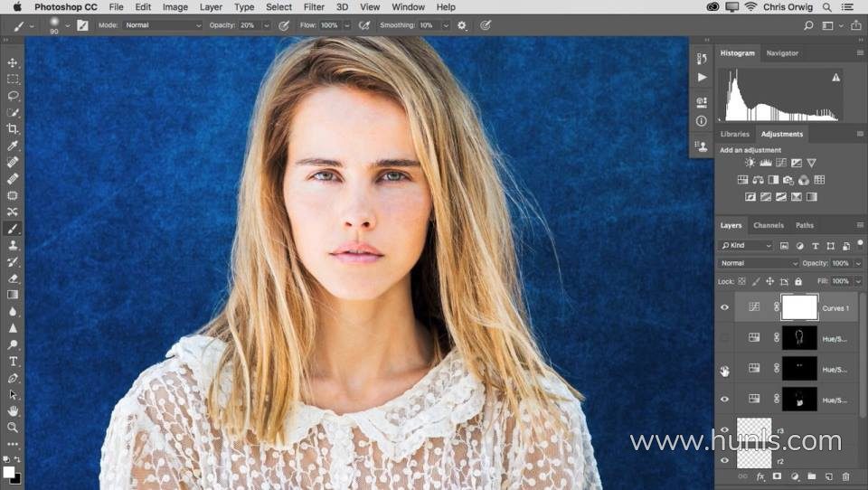868x490 pixels.
Task: Open layer styles fx menu
Action: (760, 476)
